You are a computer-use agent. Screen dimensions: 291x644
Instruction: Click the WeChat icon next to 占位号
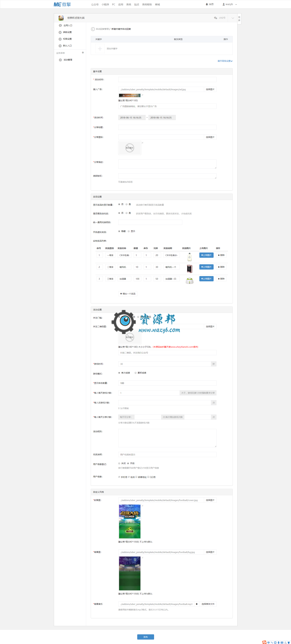click(x=216, y=18)
